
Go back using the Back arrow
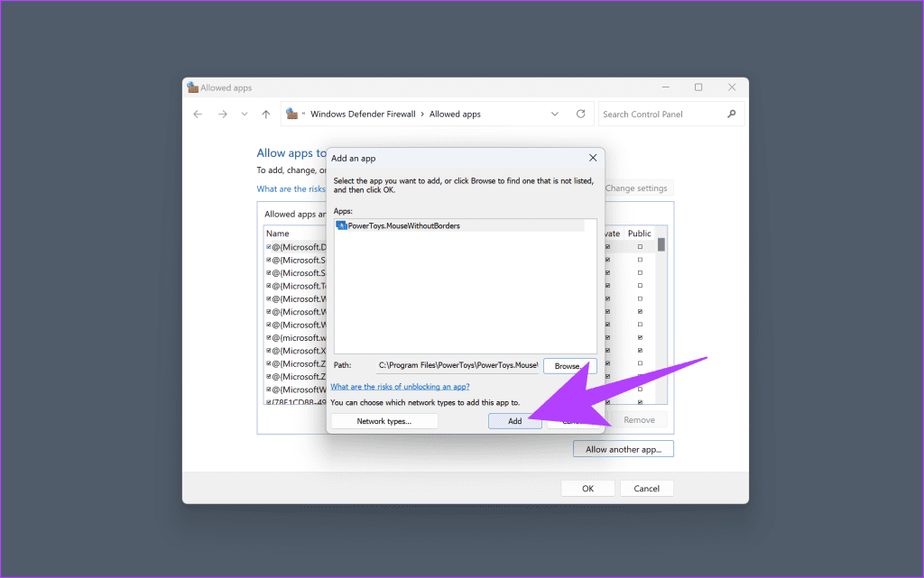coord(198,115)
